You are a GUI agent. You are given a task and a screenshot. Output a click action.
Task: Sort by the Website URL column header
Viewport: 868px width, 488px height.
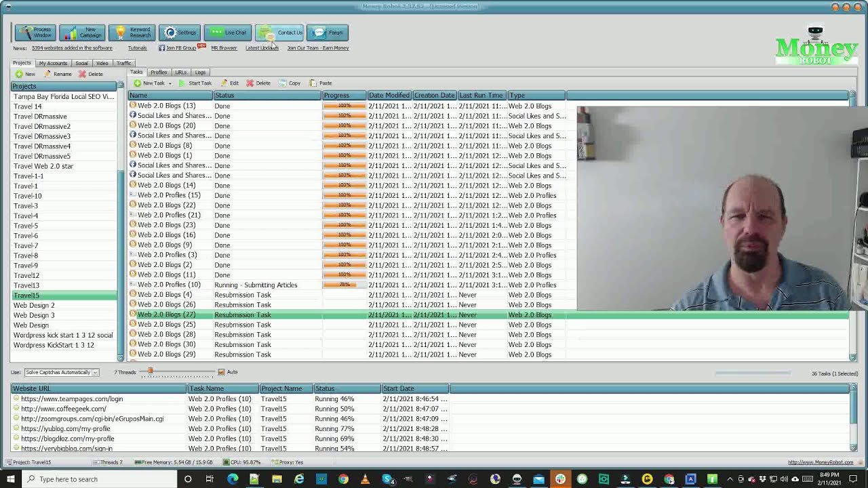[x=99, y=388]
